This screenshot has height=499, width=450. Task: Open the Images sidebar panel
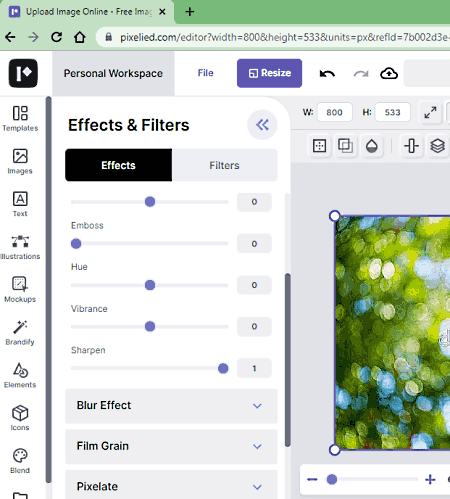[20, 161]
